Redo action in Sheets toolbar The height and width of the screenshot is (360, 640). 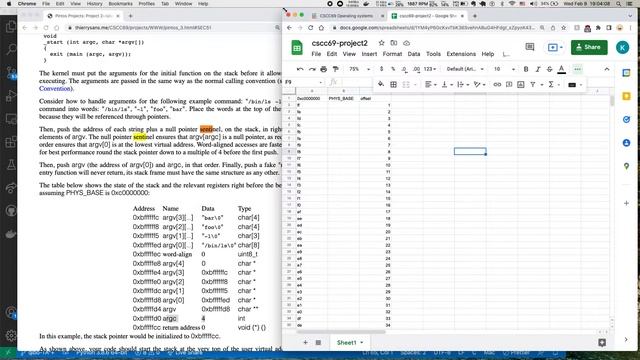click(312, 69)
